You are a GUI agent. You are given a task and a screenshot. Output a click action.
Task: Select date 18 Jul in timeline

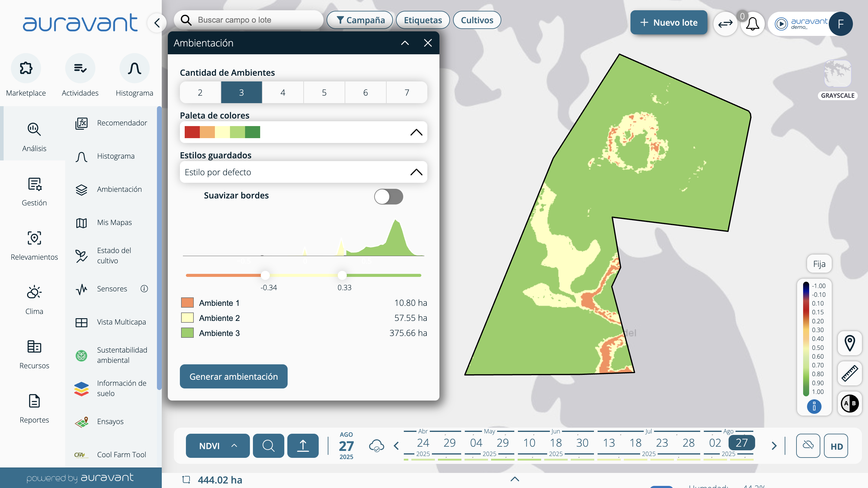[635, 442]
